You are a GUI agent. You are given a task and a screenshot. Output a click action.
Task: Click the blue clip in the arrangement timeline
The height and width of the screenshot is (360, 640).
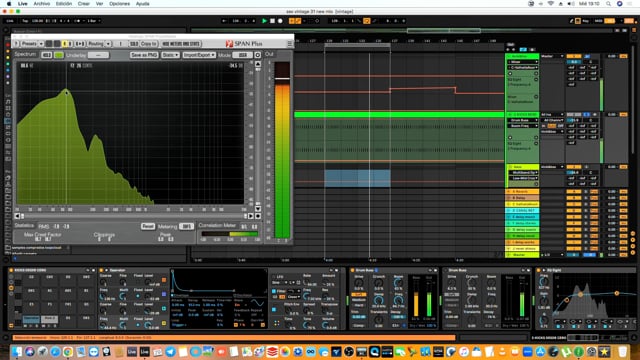click(357, 178)
